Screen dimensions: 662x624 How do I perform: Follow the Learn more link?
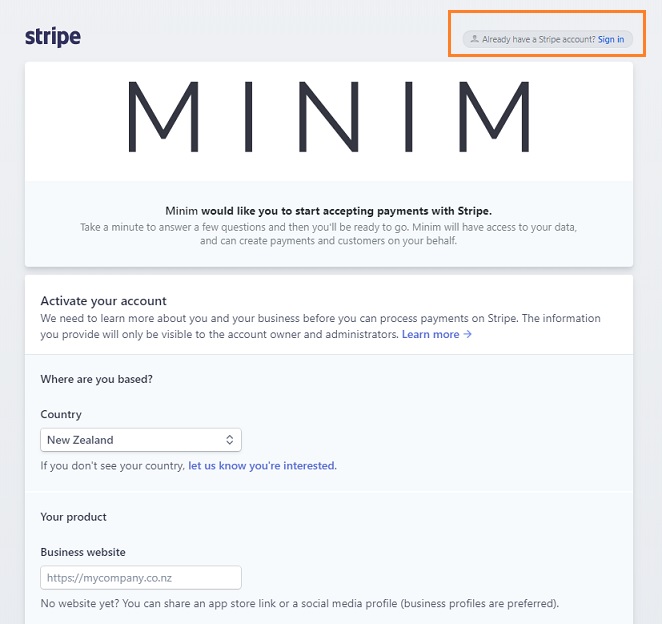[430, 334]
